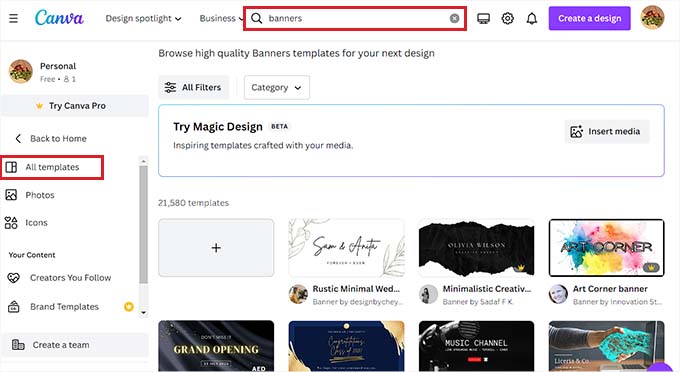The height and width of the screenshot is (372, 680).
Task: Expand Design spotlight dropdown
Action: [x=144, y=19]
